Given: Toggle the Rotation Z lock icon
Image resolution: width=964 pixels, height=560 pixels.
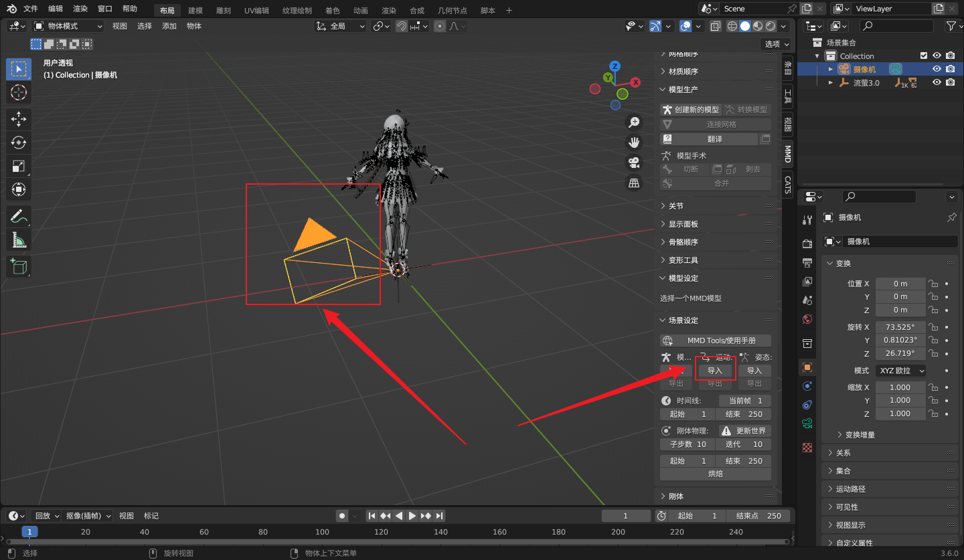Looking at the screenshot, I should tap(934, 353).
